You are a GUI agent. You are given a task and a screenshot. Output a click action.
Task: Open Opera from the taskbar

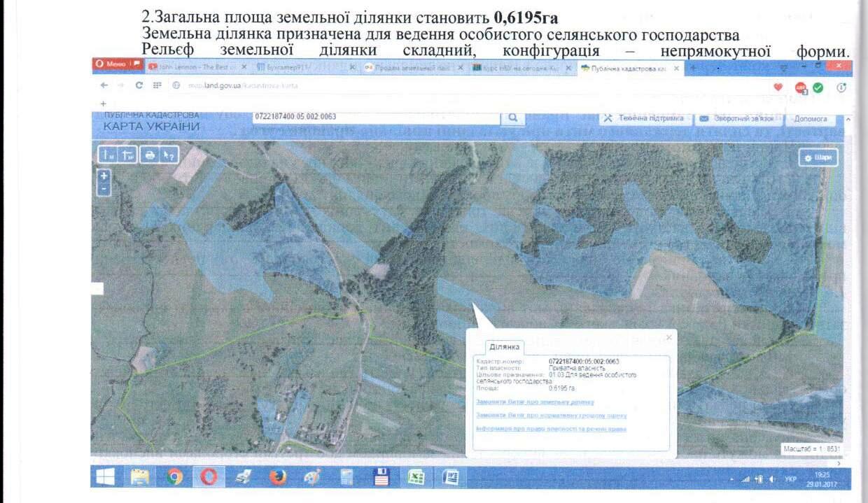(209, 477)
